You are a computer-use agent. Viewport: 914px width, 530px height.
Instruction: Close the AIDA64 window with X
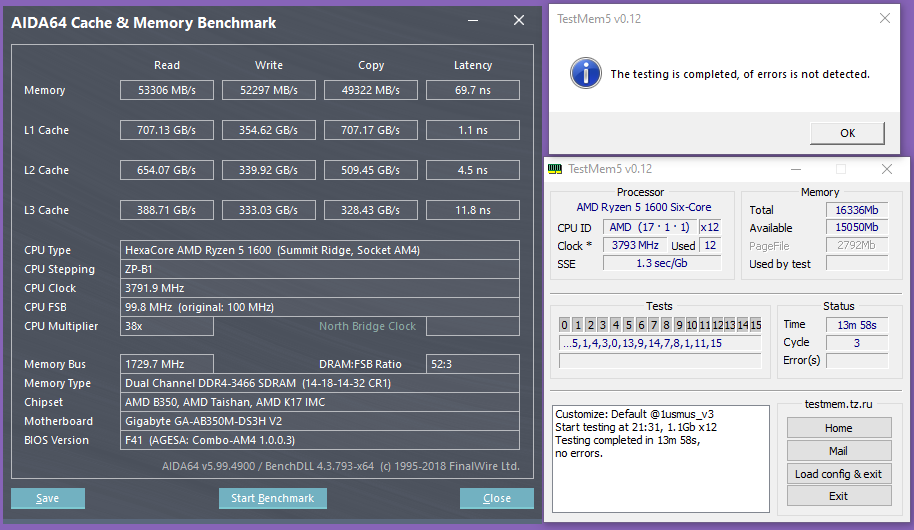click(519, 20)
